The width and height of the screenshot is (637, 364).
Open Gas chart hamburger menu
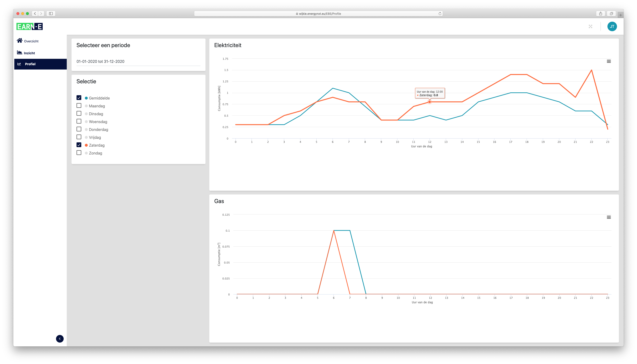[x=608, y=217]
